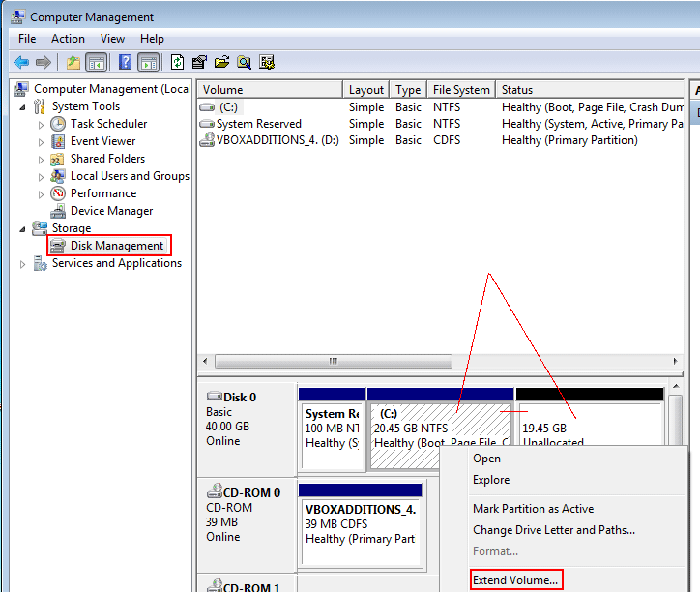
Task: Click the Properties toolbar icon
Action: coord(199,62)
